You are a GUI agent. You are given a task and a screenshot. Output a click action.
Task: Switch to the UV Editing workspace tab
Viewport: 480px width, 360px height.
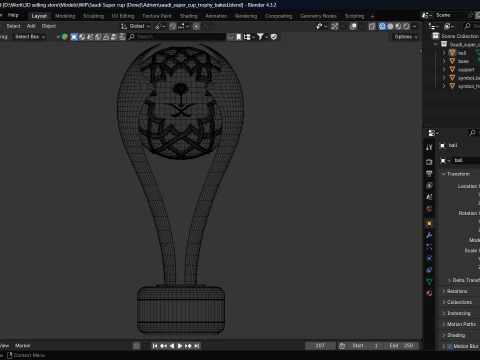123,16
